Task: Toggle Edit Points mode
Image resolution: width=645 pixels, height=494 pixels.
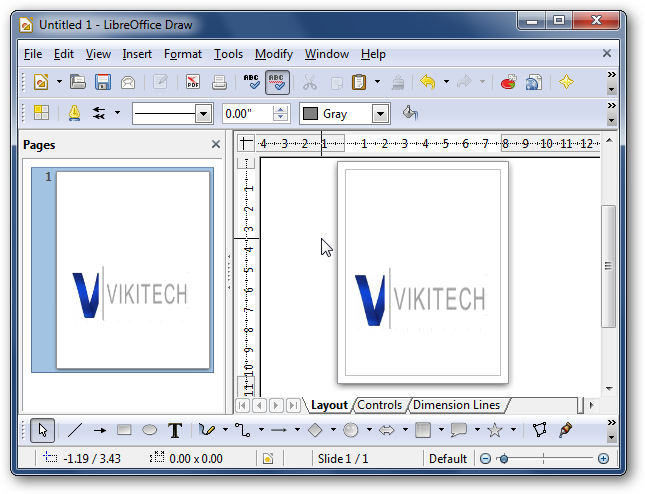Action: click(540, 430)
